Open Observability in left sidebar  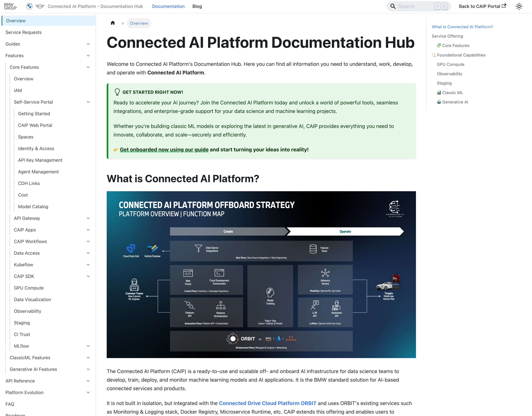(28, 311)
